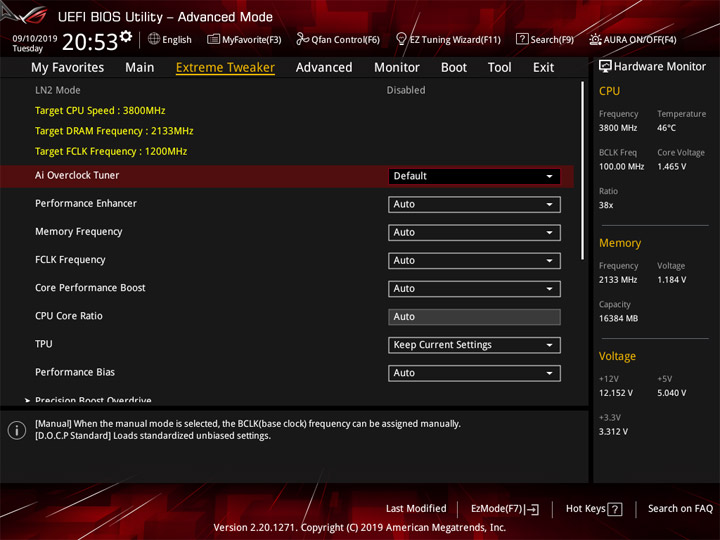Switch to the Boot tab
This screenshot has width=720, height=540.
tap(454, 68)
